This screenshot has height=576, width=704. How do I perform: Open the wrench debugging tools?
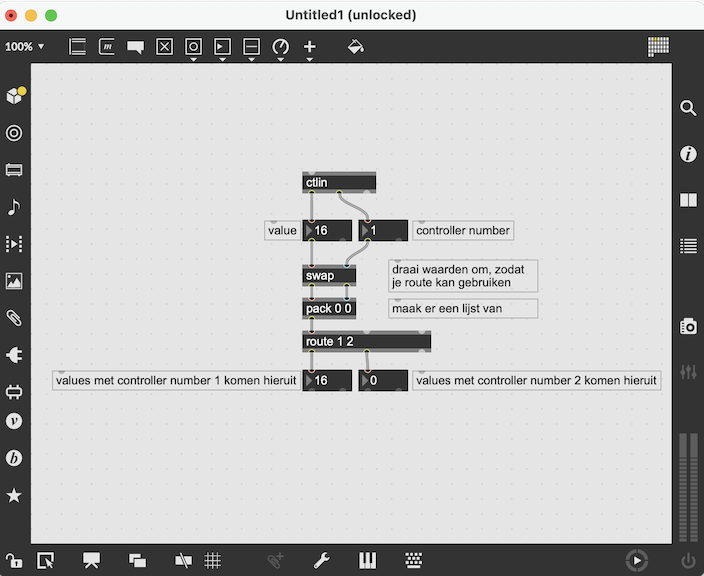(x=321, y=561)
